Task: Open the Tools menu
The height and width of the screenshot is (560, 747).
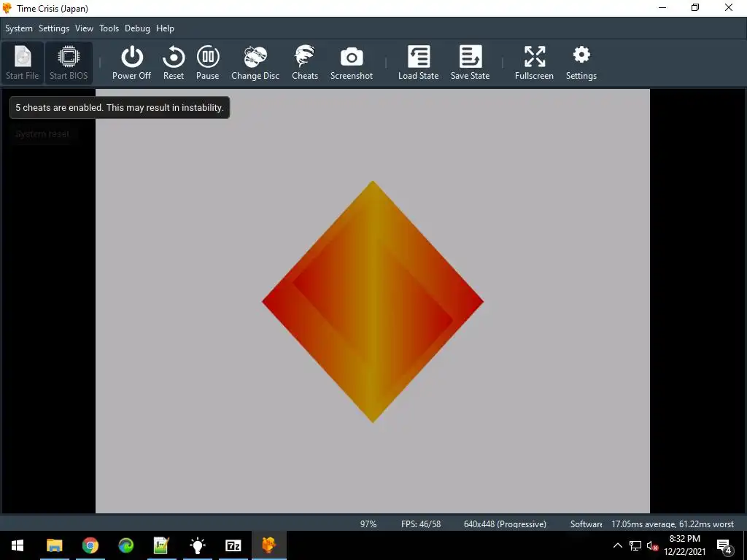Action: click(x=109, y=28)
